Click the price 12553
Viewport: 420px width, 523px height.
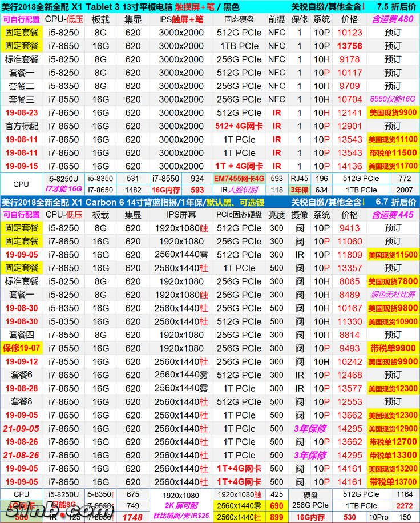(349, 401)
